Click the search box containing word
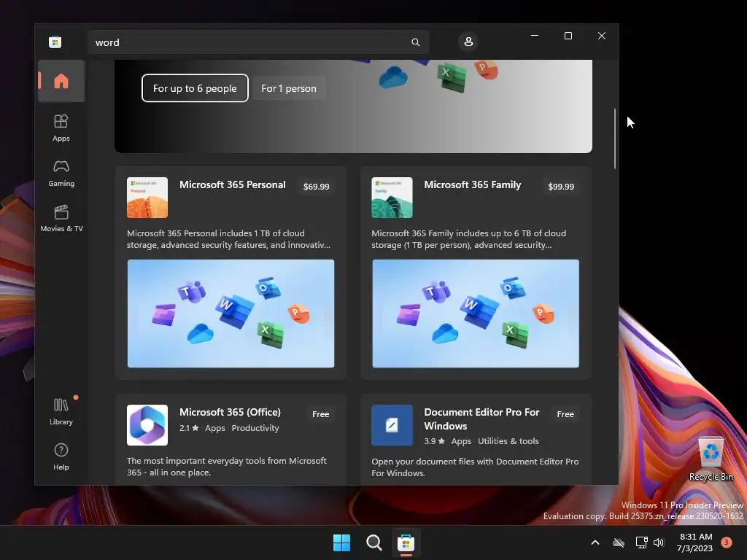The image size is (747, 560). tap(258, 42)
